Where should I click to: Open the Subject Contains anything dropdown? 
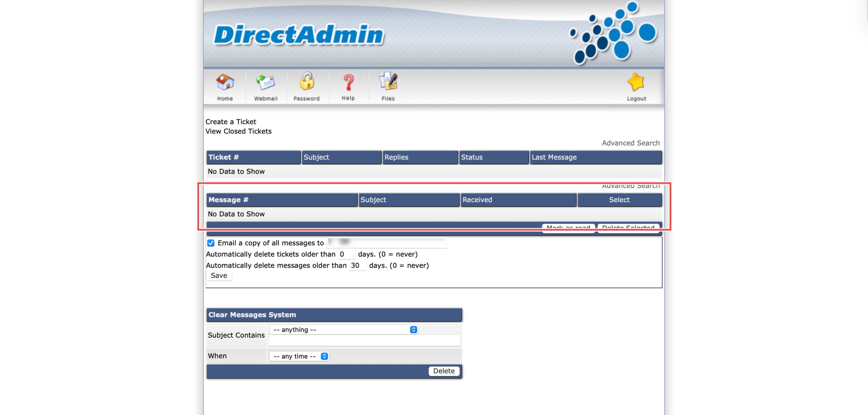click(344, 330)
